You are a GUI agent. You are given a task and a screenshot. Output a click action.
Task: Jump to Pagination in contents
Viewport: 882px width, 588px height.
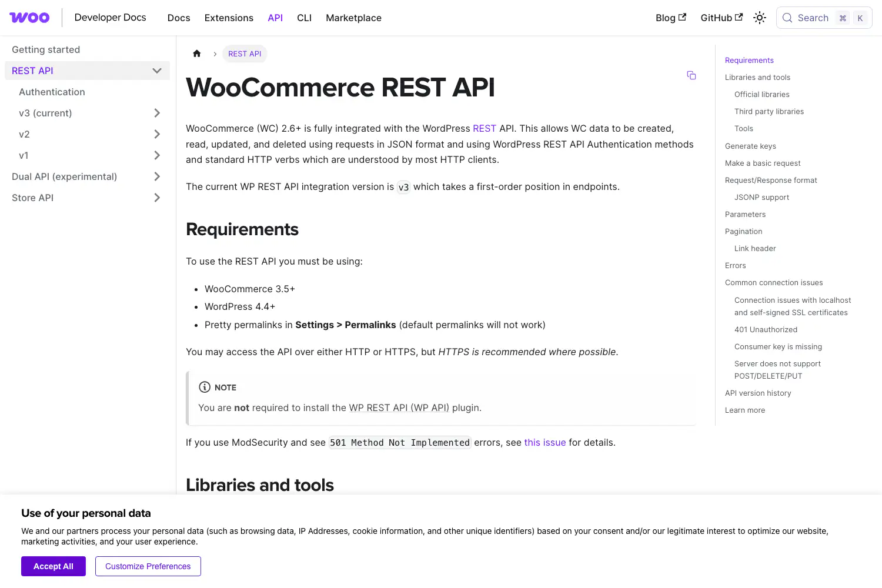click(744, 231)
